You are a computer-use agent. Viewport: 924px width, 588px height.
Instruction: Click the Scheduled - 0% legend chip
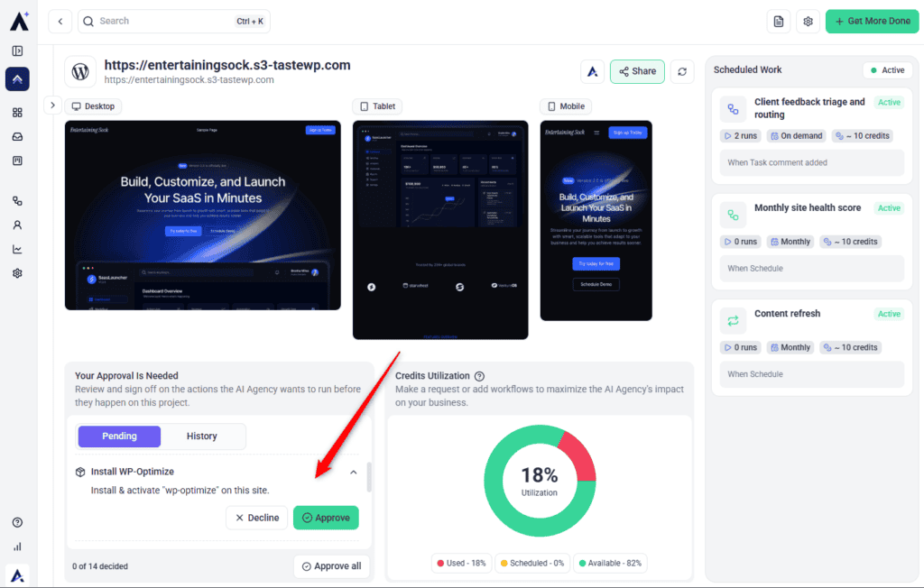(x=532, y=564)
